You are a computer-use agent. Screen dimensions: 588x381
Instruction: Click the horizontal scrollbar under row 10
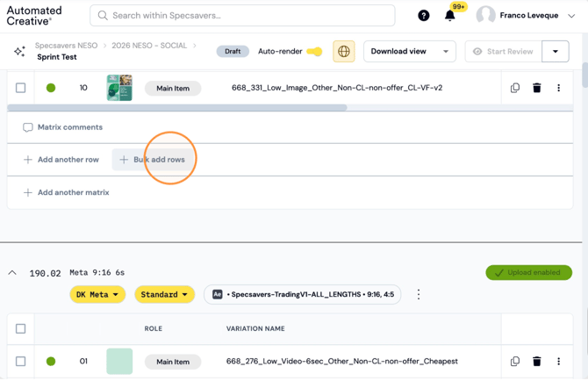177,108
